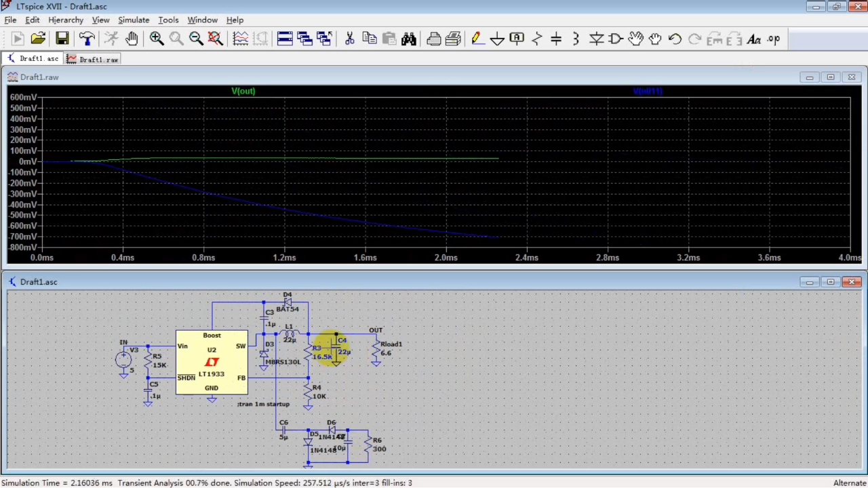This screenshot has width=868, height=488.
Task: Click the OUT net label
Action: (376, 330)
